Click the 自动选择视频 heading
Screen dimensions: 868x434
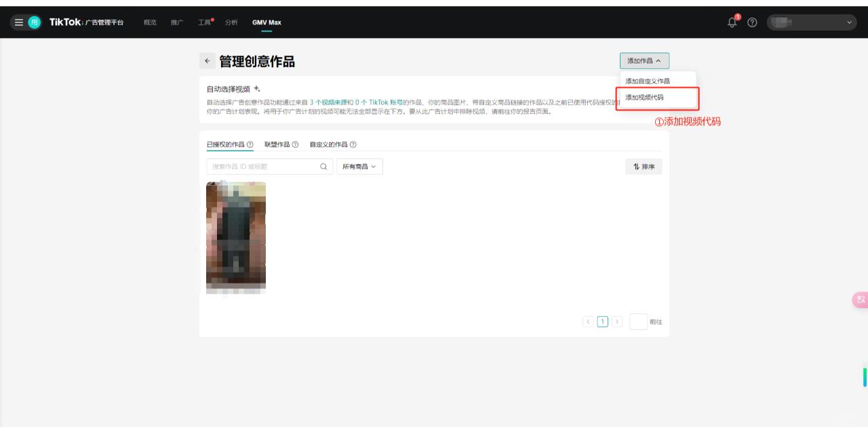point(229,89)
